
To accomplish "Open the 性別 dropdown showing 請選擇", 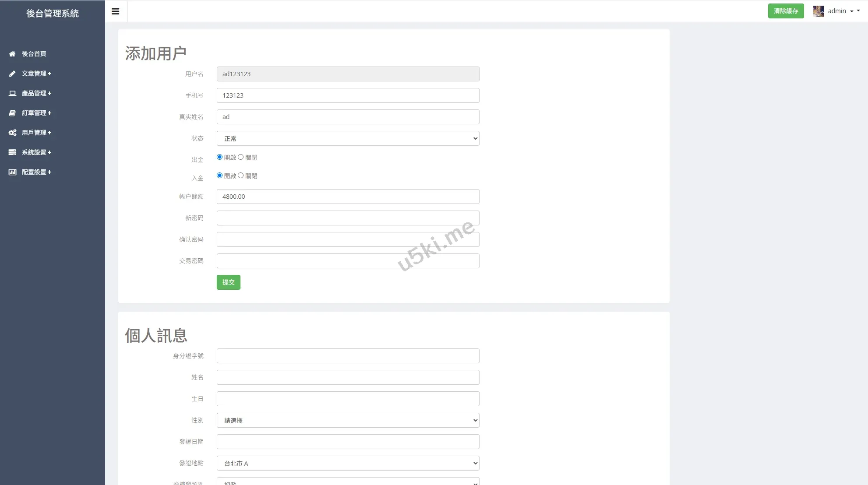I will 348,420.
